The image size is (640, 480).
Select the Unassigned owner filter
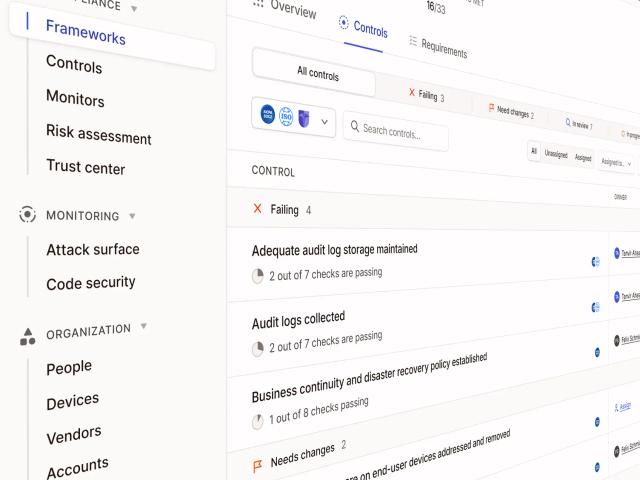556,154
